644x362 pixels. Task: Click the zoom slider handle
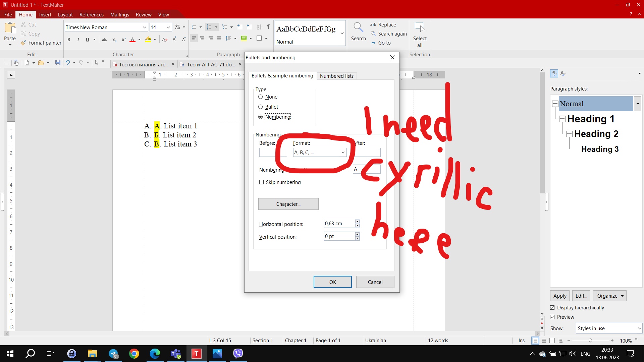590,341
